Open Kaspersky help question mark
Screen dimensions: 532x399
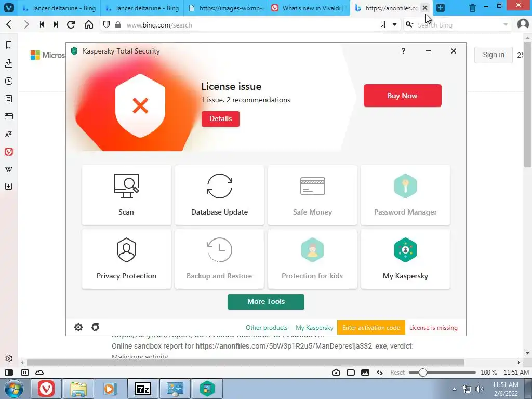click(x=403, y=51)
